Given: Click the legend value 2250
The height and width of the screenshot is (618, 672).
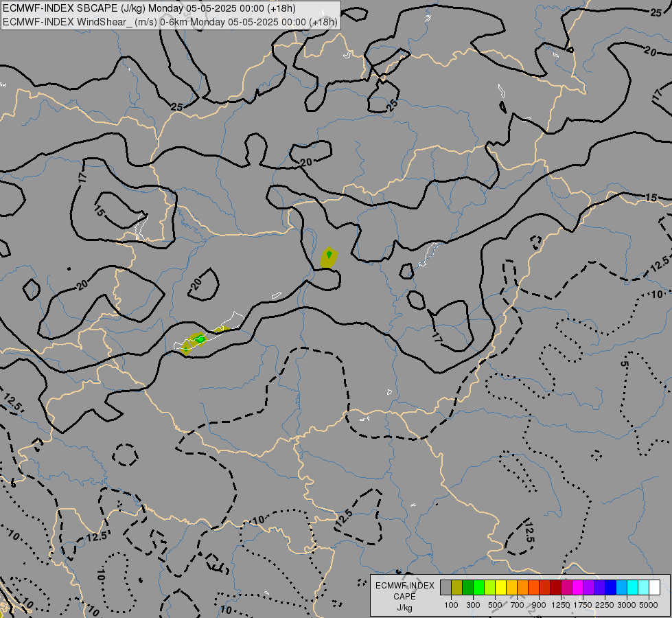Looking at the screenshot, I should coord(605,605).
